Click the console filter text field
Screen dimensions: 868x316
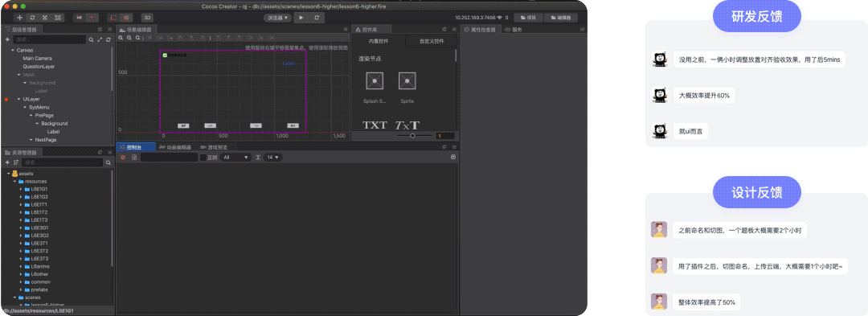tap(169, 158)
